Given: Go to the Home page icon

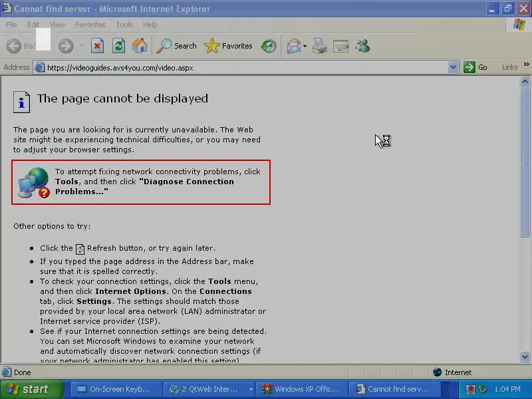Looking at the screenshot, I should pos(140,46).
